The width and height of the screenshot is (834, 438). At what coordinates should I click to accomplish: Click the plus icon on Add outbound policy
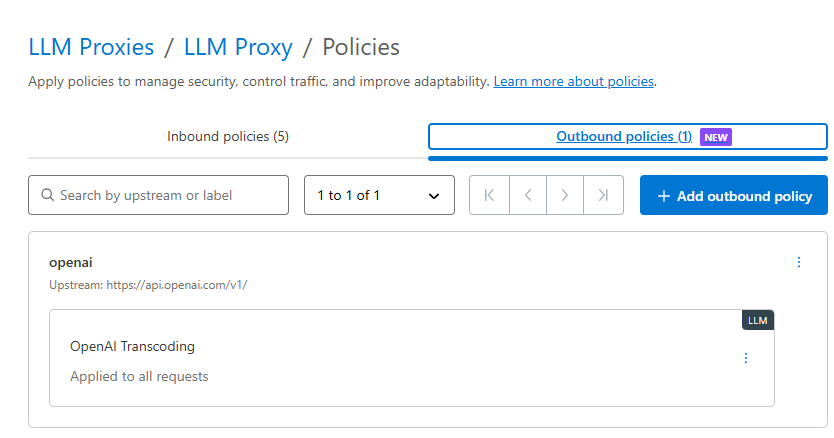[x=663, y=196]
